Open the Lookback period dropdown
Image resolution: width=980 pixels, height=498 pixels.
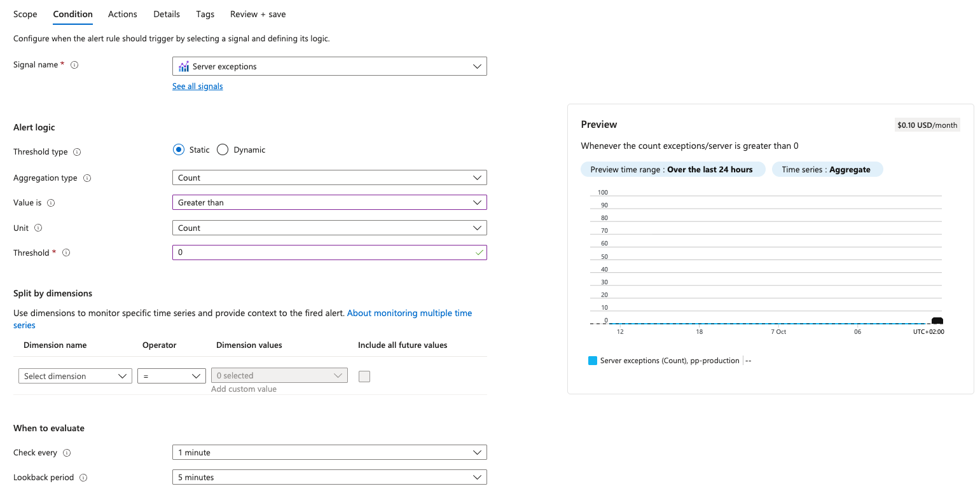coord(329,477)
